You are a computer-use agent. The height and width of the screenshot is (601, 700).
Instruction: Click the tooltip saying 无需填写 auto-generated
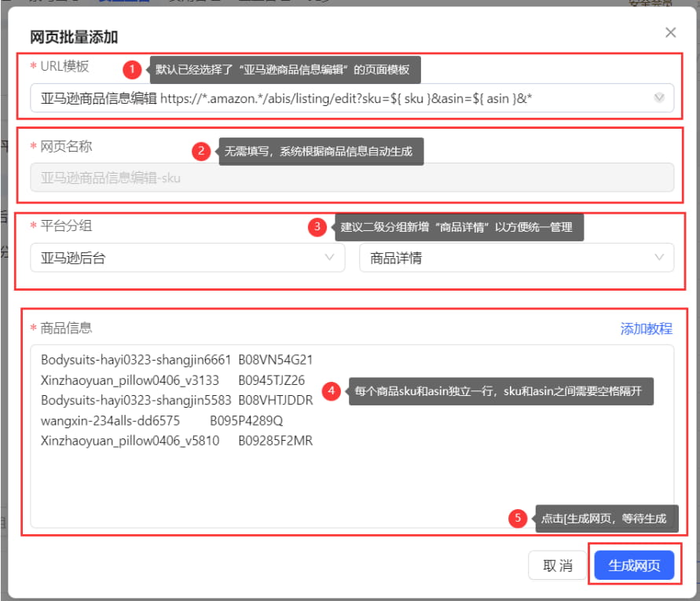pyautogui.click(x=321, y=152)
